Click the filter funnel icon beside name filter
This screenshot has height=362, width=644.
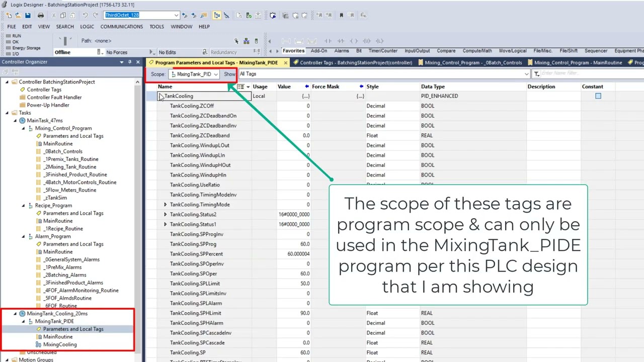536,74
